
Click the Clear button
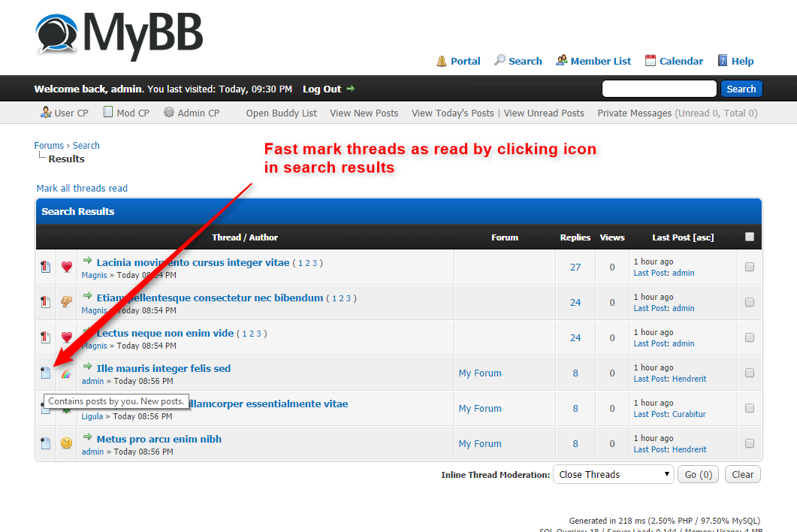pos(742,474)
